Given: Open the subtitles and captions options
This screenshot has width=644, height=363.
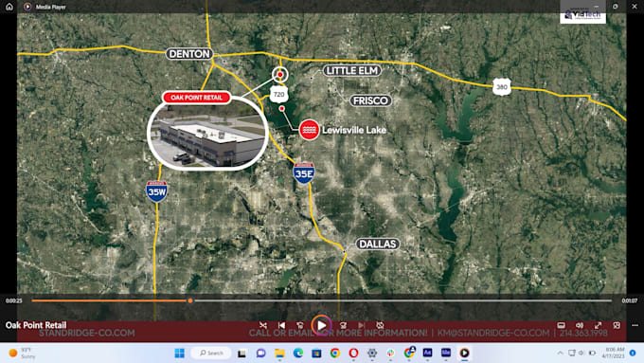Looking at the screenshot, I should [x=561, y=325].
